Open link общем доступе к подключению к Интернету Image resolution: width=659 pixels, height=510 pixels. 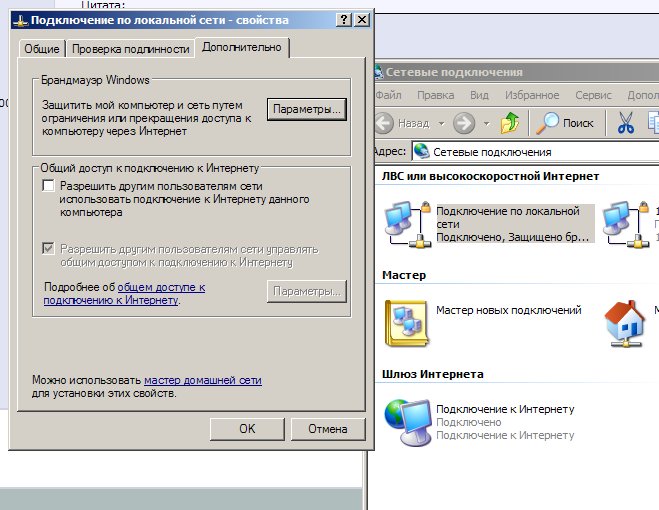tap(124, 293)
